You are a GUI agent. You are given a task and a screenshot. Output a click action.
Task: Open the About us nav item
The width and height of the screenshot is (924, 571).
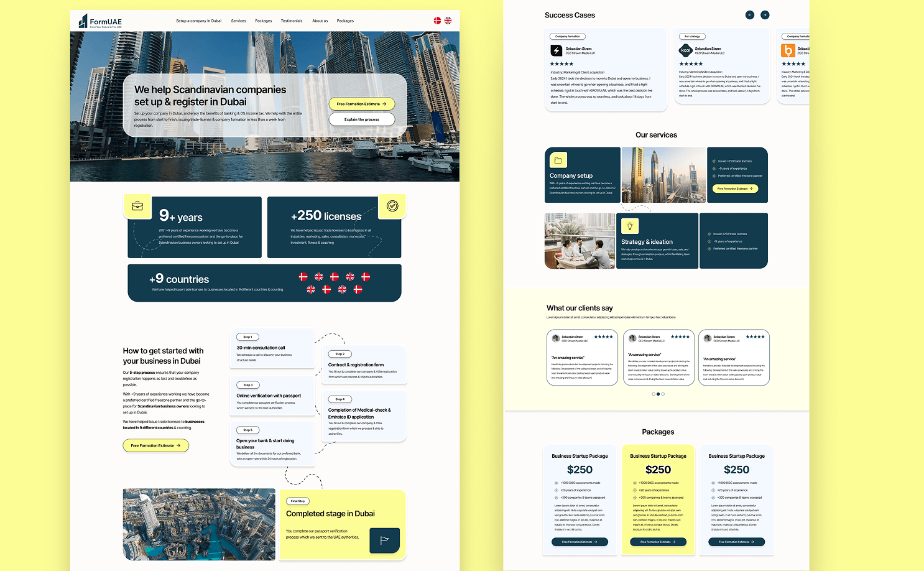pos(320,21)
